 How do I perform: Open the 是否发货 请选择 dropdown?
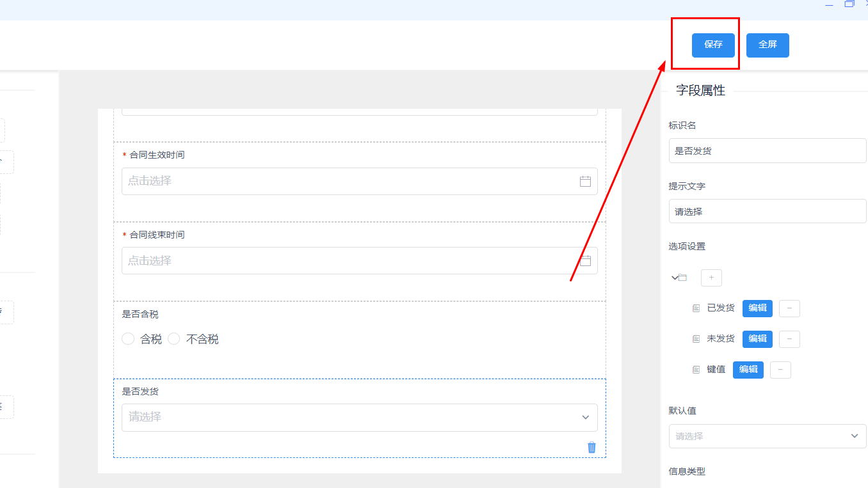coord(360,417)
